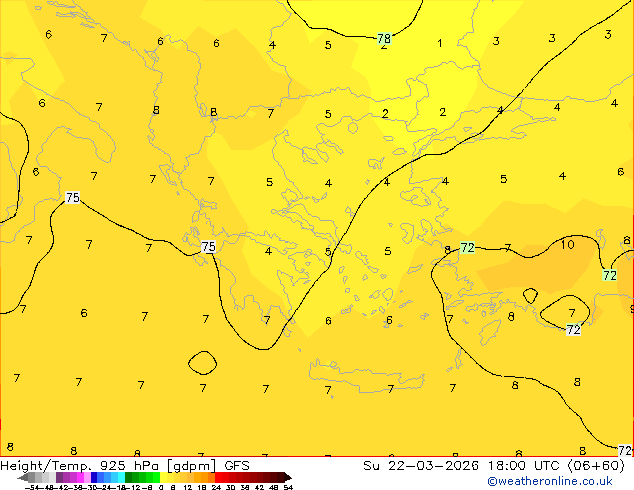This screenshot has height=490, width=634.
Task: Click the dark brown right arrow end of legend
Action: [288, 478]
